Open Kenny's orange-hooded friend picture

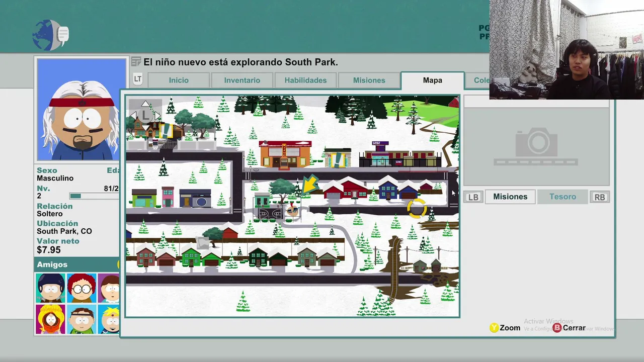[50, 319]
